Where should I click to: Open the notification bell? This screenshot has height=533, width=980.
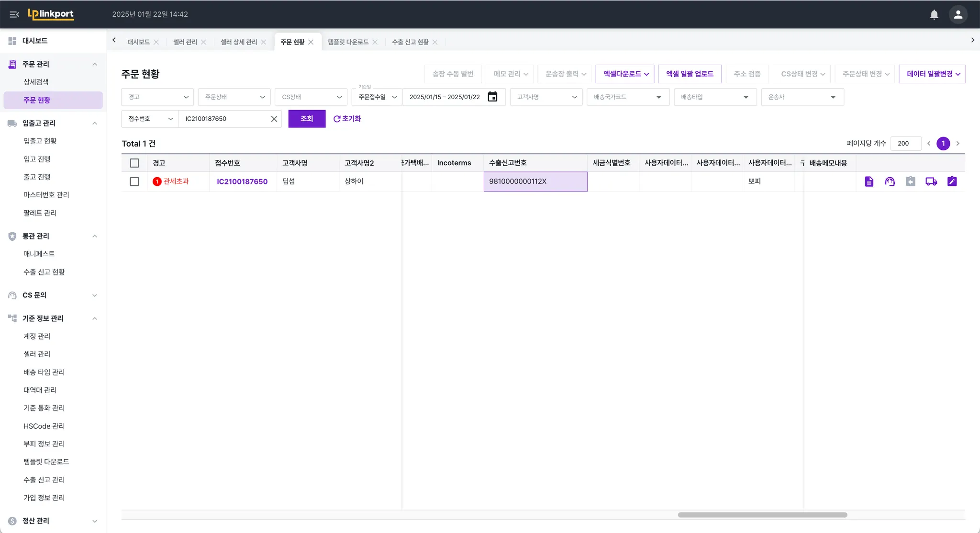934,14
